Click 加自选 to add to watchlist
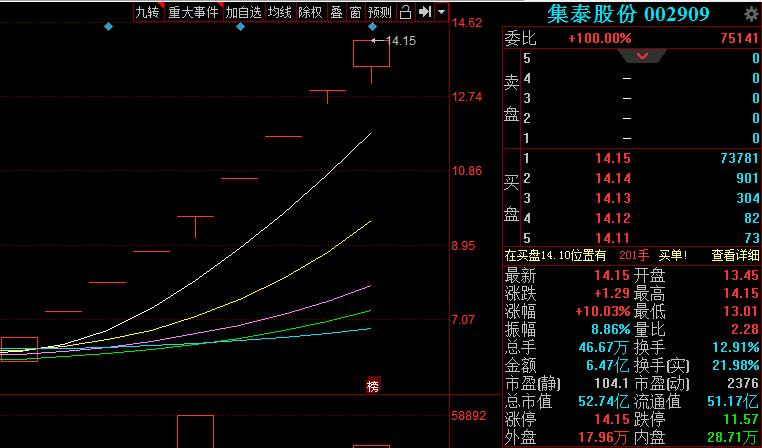The height and width of the screenshot is (448, 762). click(x=243, y=12)
